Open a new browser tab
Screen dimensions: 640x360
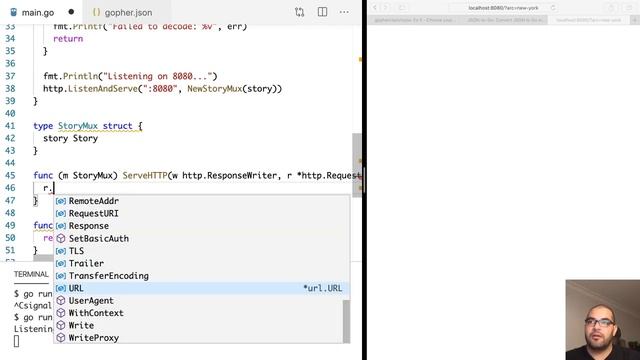(635, 20)
